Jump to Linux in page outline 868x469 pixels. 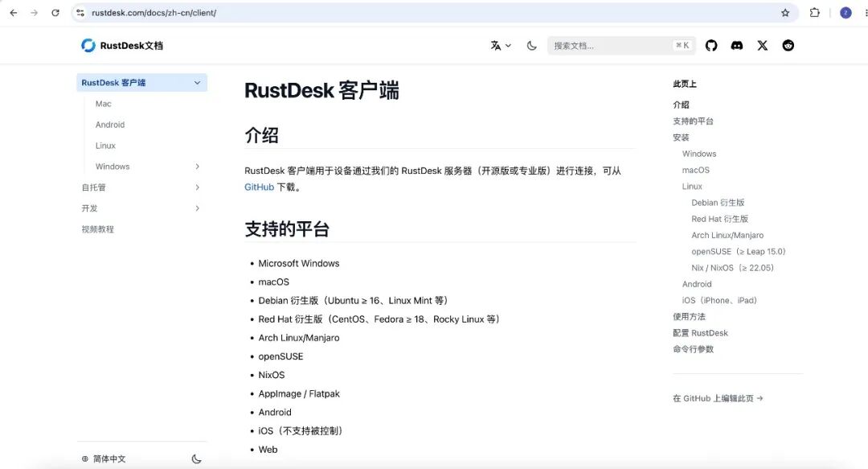point(692,187)
